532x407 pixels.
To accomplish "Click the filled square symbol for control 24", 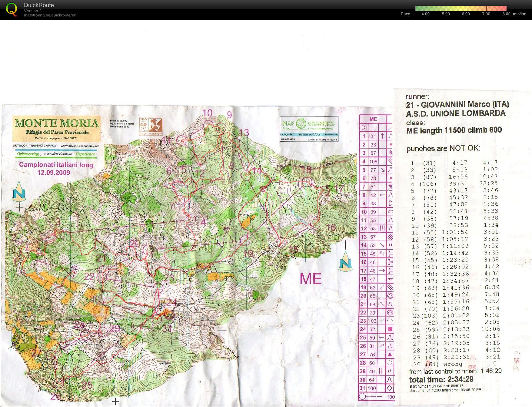I will coord(390,329).
